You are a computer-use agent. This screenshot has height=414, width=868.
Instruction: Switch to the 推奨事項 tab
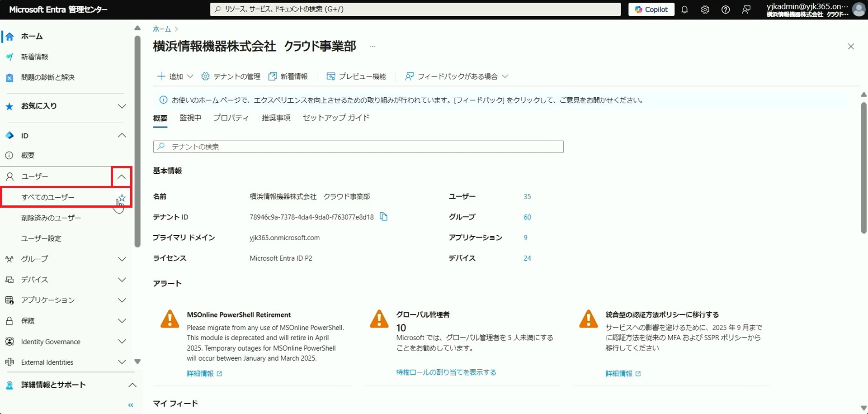pos(276,118)
